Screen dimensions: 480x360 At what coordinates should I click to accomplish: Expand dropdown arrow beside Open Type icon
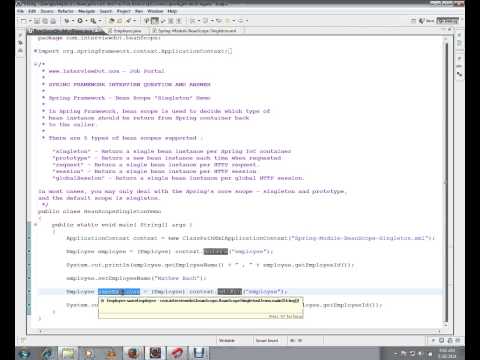point(135,21)
